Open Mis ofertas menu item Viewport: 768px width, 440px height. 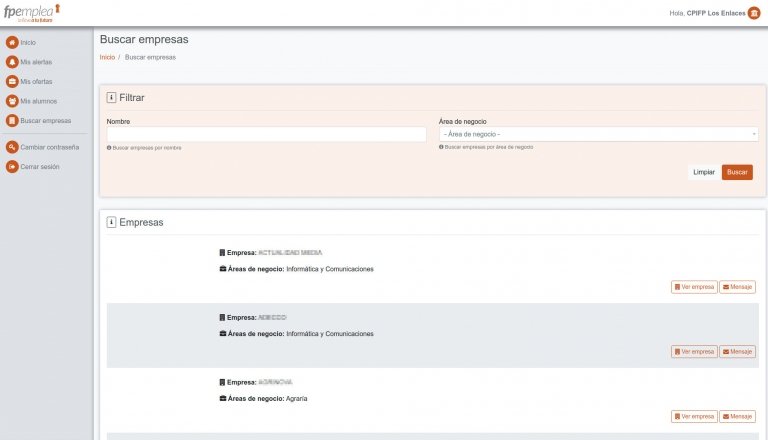(x=36, y=81)
